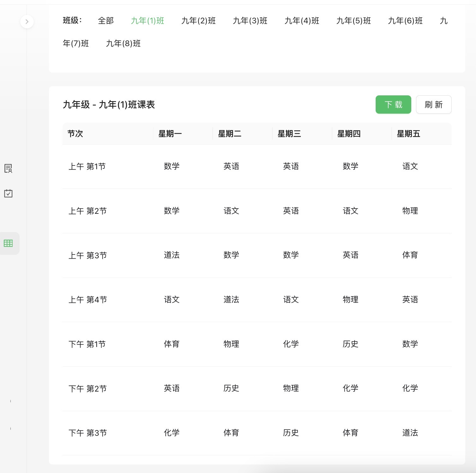Expand the collapsed sidebar with the chevron arrow
The image size is (476, 473).
(x=27, y=22)
